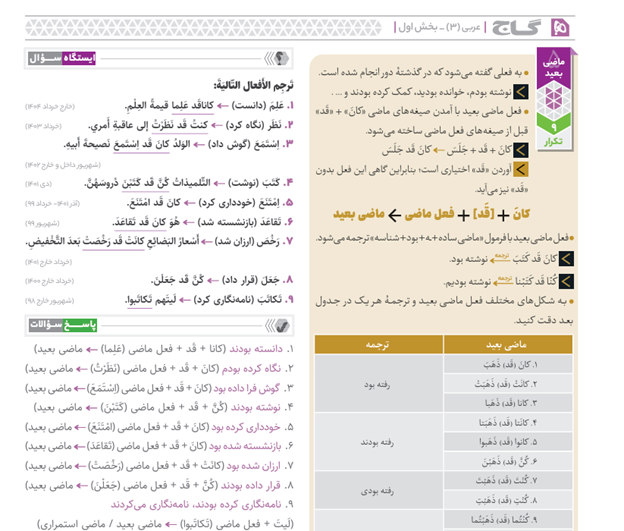The height and width of the screenshot is (531, 624).
Task: Click the translation cell 'رفته بودی'
Action: (x=377, y=491)
